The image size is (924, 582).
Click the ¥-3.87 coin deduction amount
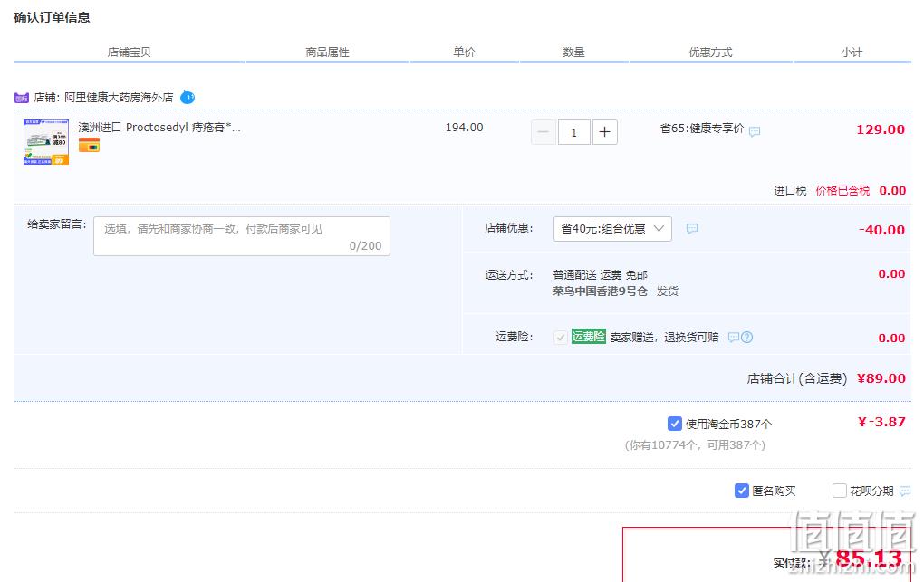click(881, 422)
